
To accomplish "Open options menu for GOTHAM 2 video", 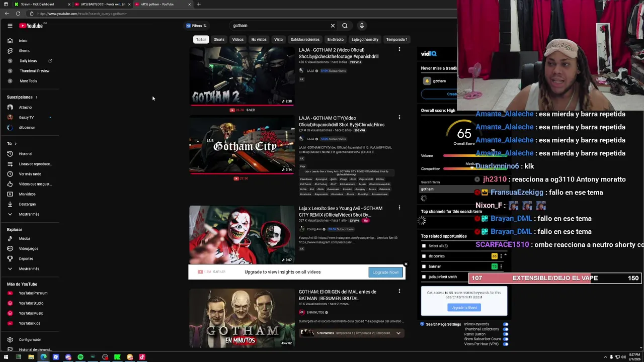I will 399,49.
